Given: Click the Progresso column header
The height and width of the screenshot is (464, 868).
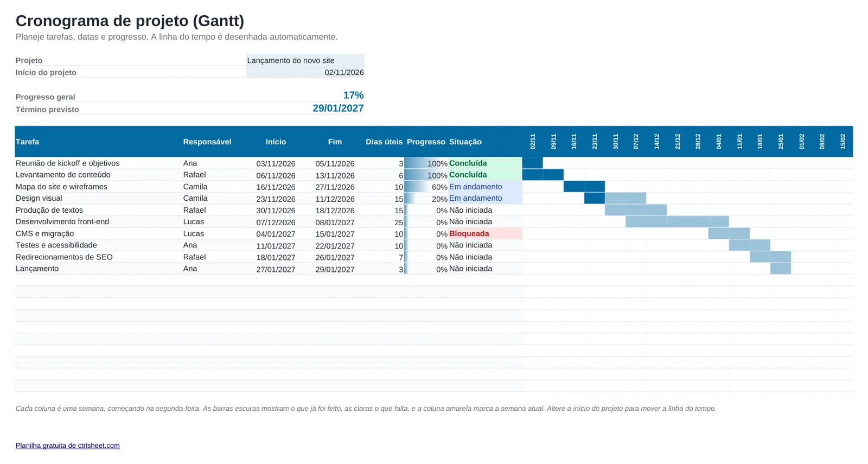Looking at the screenshot, I should click(426, 142).
